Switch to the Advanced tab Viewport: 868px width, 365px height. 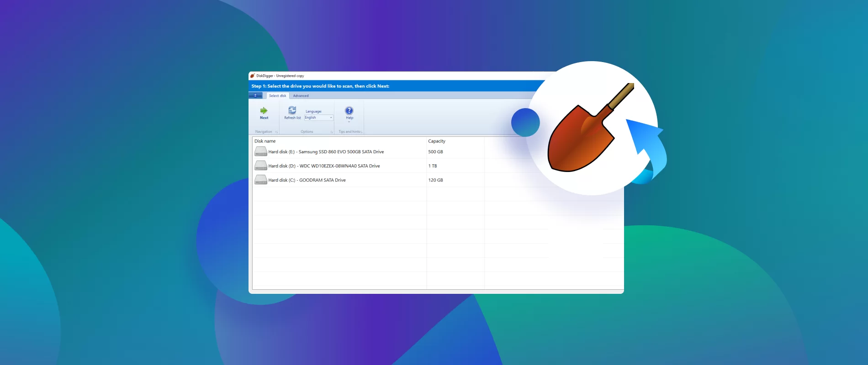tap(301, 96)
